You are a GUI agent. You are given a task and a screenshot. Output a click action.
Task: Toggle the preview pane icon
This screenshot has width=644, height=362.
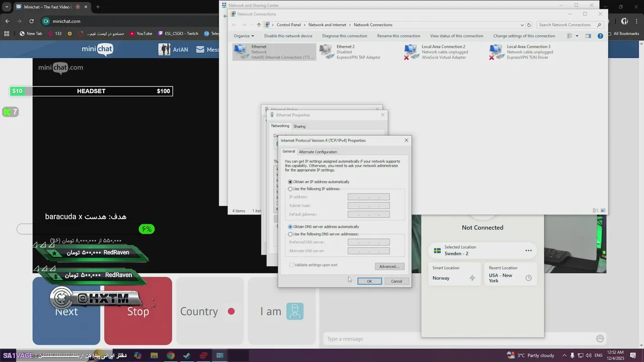tap(588, 36)
